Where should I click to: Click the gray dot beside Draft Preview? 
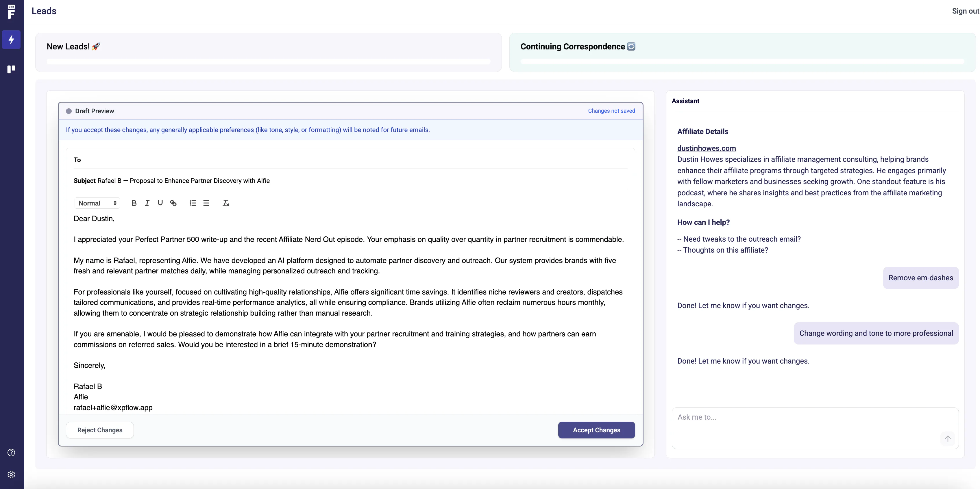pyautogui.click(x=69, y=111)
